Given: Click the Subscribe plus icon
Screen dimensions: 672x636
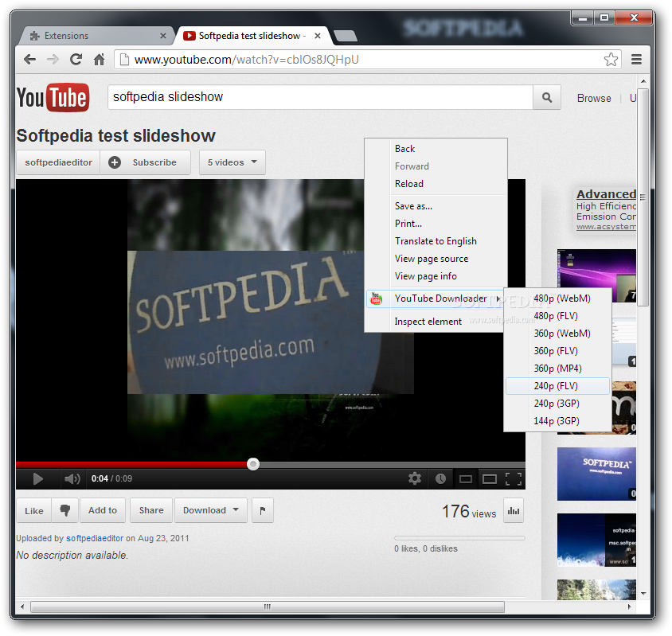Looking at the screenshot, I should (115, 162).
